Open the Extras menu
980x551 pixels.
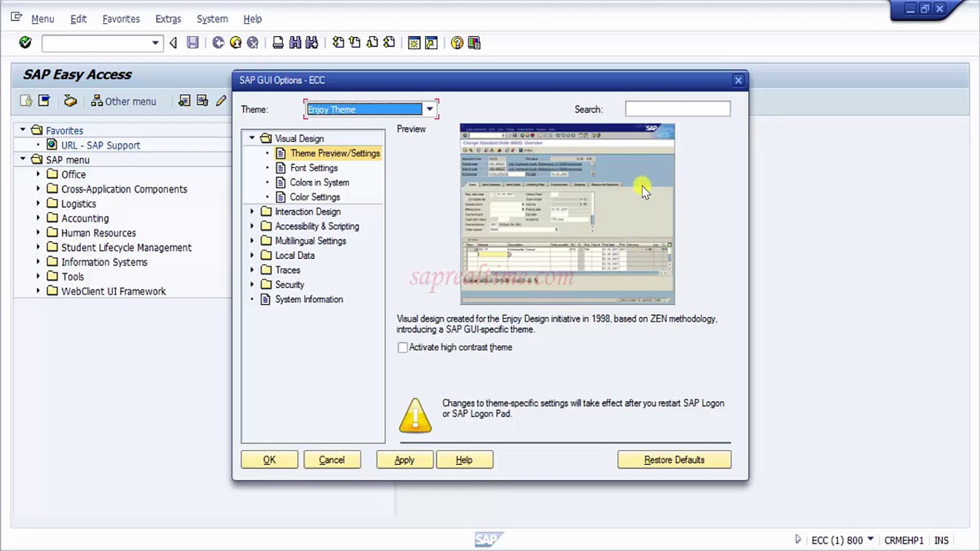(168, 19)
